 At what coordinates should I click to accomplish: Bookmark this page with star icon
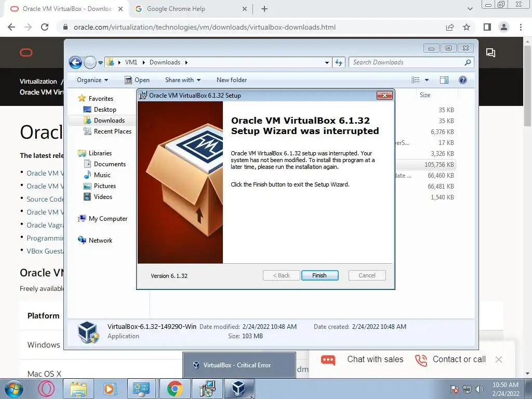point(467,27)
